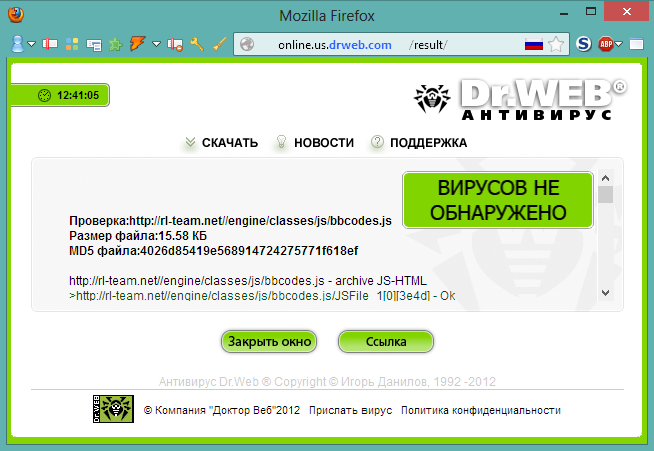The image size is (654, 451).
Task: Click the orange lightning bolt toolbar icon
Action: pos(137,43)
